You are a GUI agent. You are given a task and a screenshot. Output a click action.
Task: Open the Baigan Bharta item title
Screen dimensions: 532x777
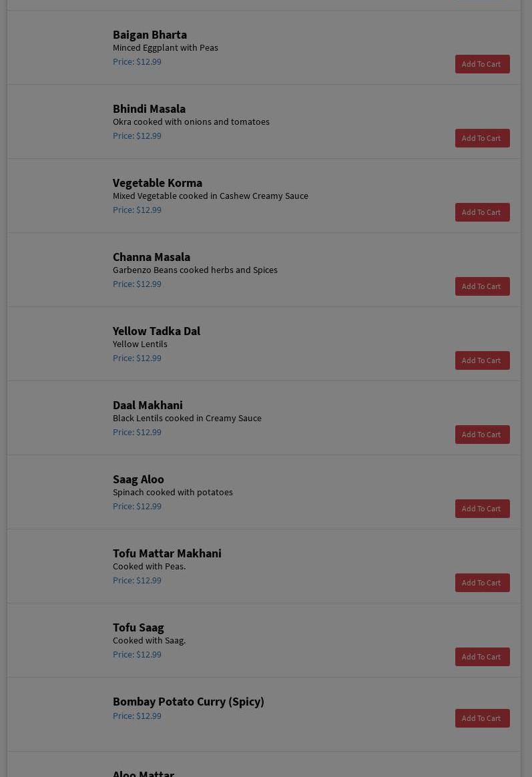tap(150, 35)
